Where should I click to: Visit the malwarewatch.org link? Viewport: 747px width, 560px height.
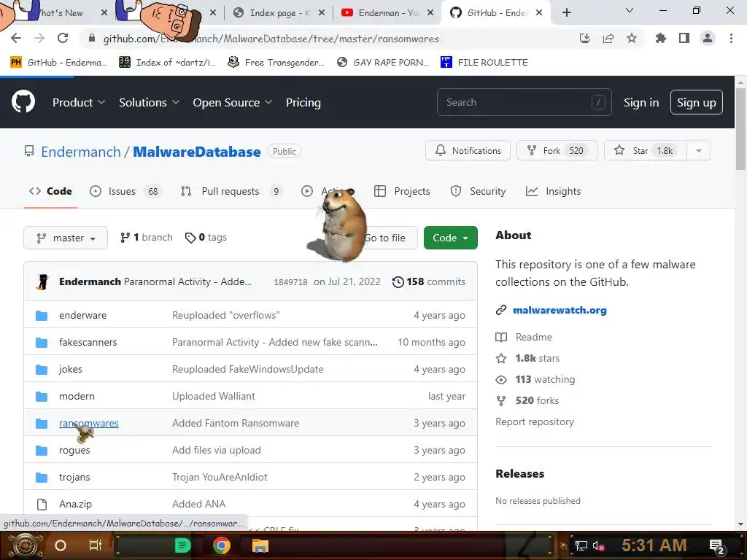[560, 310]
